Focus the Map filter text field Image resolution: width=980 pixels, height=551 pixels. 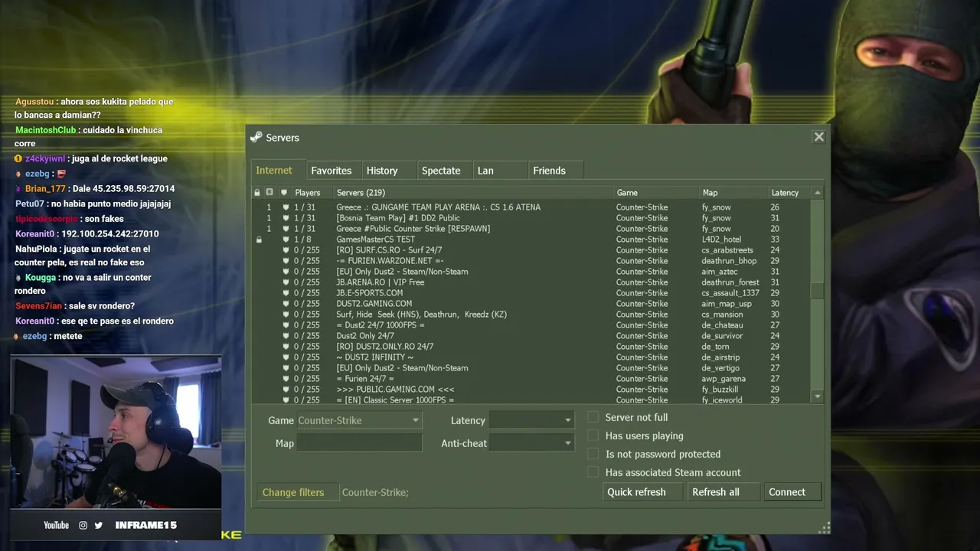359,443
